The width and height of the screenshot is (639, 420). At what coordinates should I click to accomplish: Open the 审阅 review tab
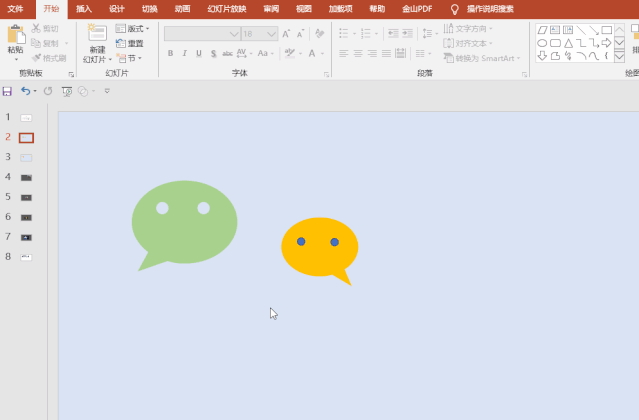click(x=271, y=9)
